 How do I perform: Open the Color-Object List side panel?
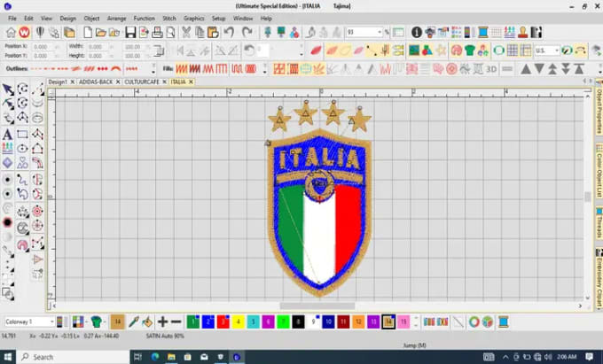[599, 171]
